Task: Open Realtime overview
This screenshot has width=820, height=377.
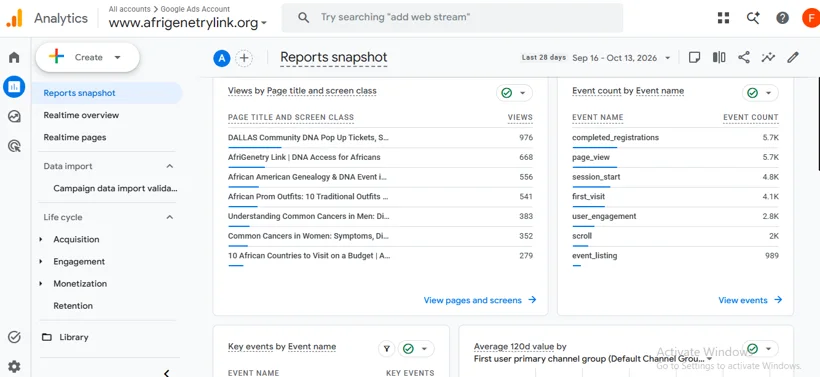Action: (x=81, y=115)
